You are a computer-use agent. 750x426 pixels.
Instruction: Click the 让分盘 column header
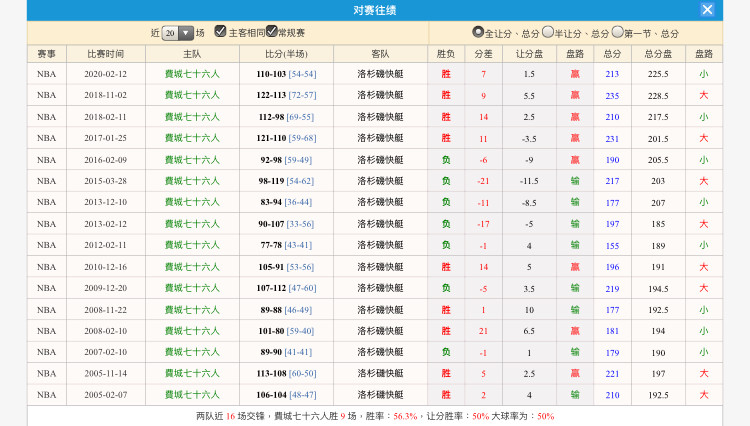529,54
